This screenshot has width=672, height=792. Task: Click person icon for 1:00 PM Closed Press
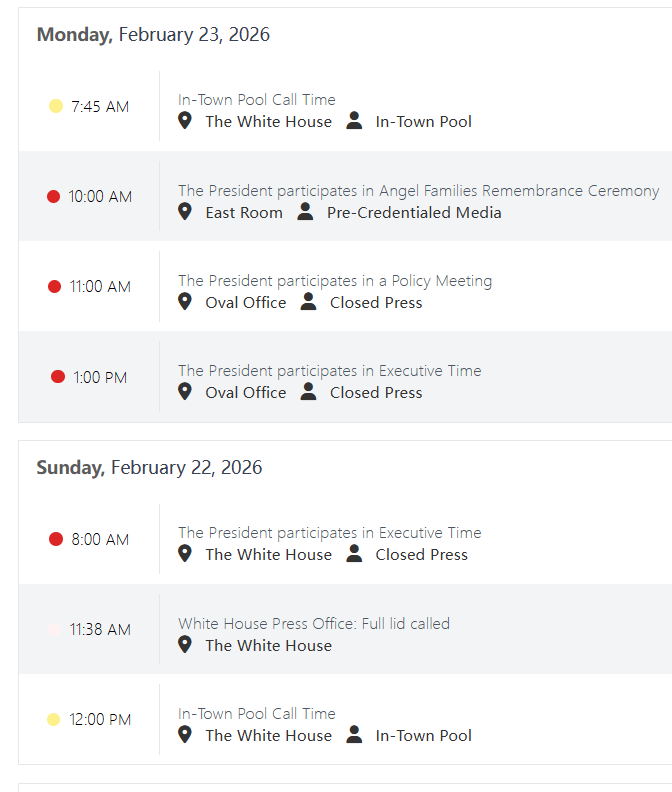[309, 392]
